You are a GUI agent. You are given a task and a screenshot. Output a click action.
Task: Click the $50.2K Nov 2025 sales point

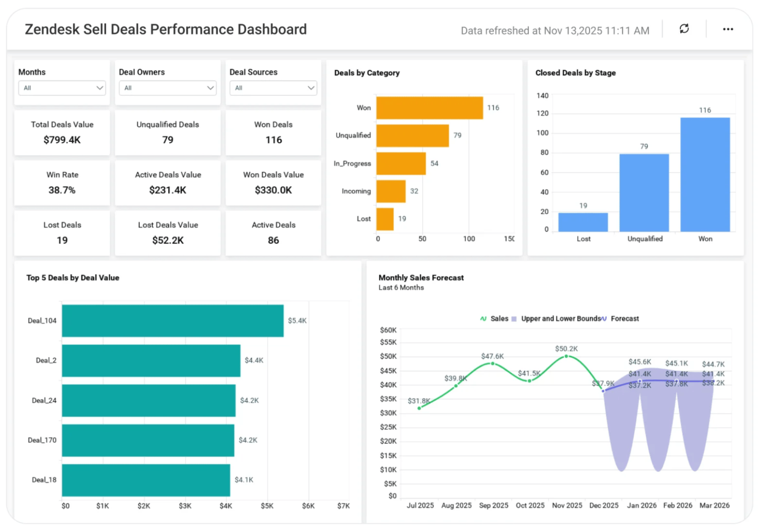(566, 356)
